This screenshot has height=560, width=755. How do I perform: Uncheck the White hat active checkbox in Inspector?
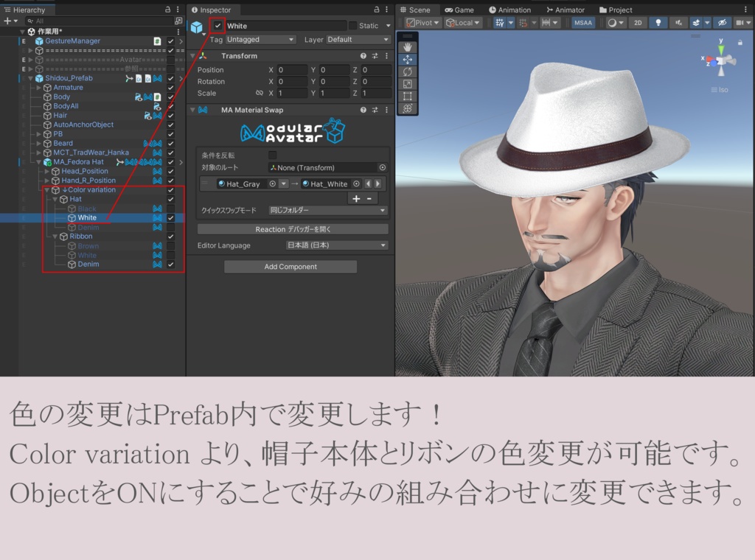(216, 25)
